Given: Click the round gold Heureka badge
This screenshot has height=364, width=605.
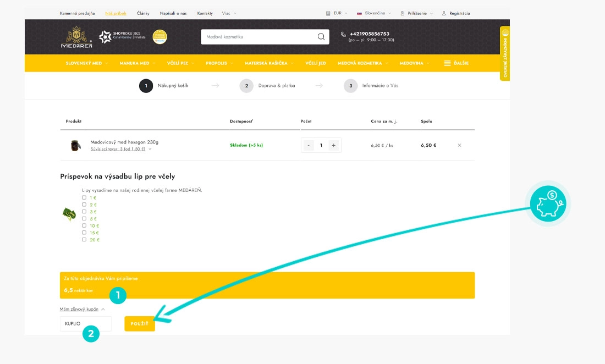Looking at the screenshot, I should coord(159,37).
